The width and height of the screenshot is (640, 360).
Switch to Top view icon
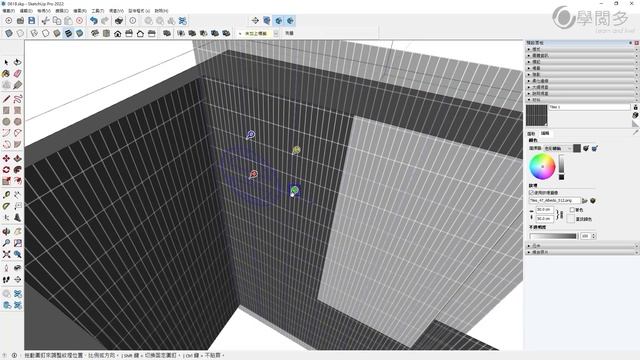106,33
